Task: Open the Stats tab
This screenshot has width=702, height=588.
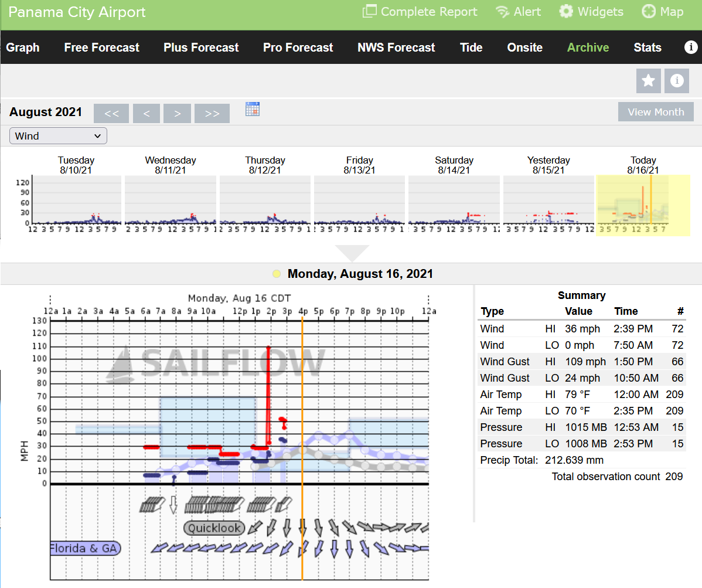Action: click(648, 47)
